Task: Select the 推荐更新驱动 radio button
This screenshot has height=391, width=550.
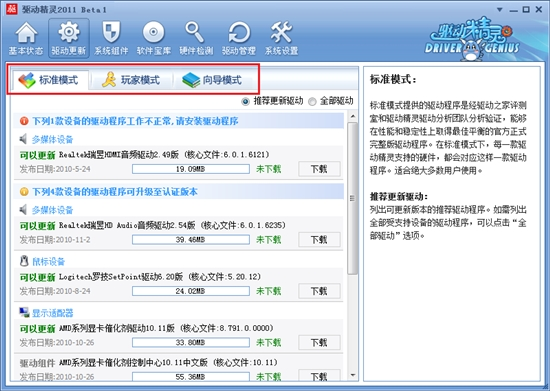Action: [x=245, y=102]
